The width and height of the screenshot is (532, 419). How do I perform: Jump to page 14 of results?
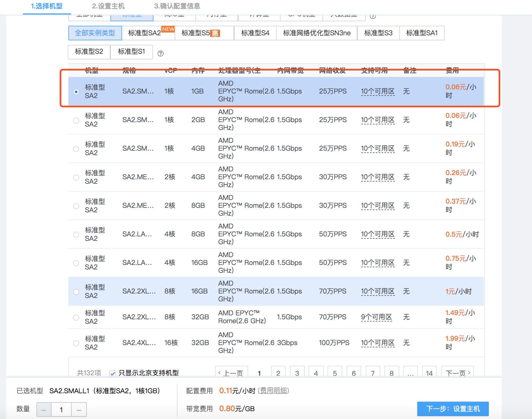(x=429, y=373)
